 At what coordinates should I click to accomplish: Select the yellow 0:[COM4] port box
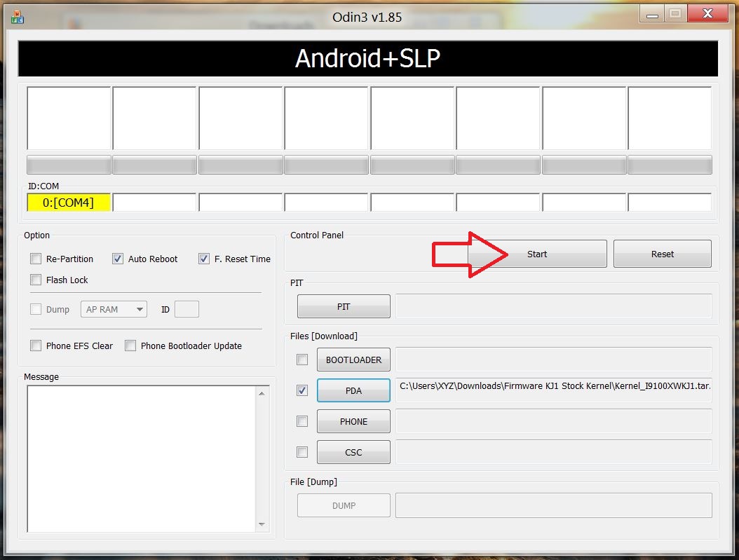coord(69,203)
